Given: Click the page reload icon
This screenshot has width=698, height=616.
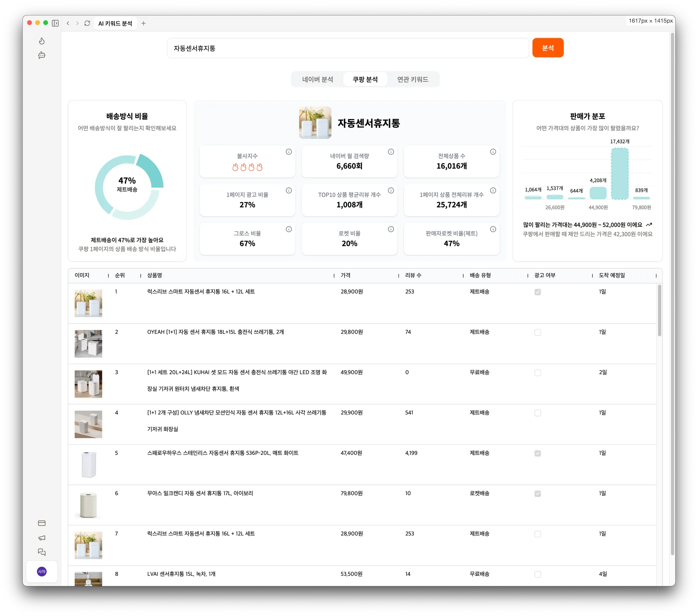Looking at the screenshot, I should (x=87, y=23).
